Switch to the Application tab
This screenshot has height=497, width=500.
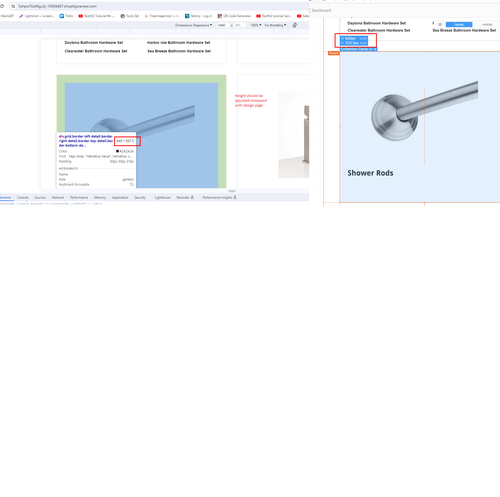point(120,197)
